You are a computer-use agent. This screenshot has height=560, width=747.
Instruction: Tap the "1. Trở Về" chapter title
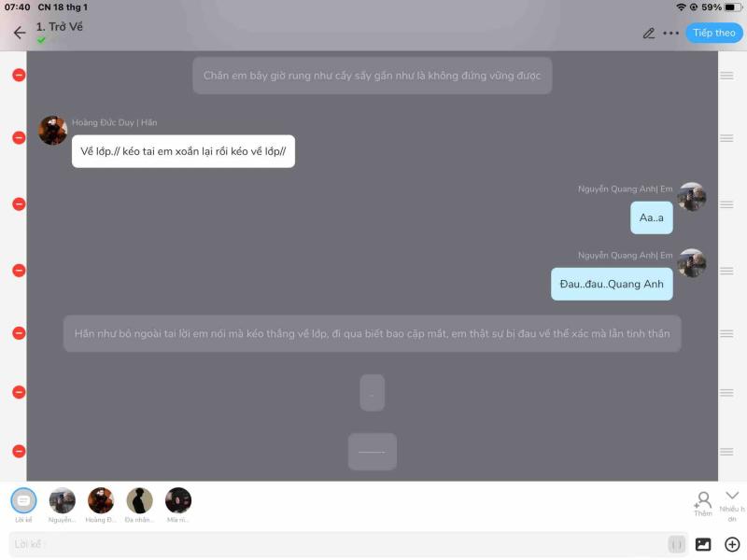click(x=60, y=27)
